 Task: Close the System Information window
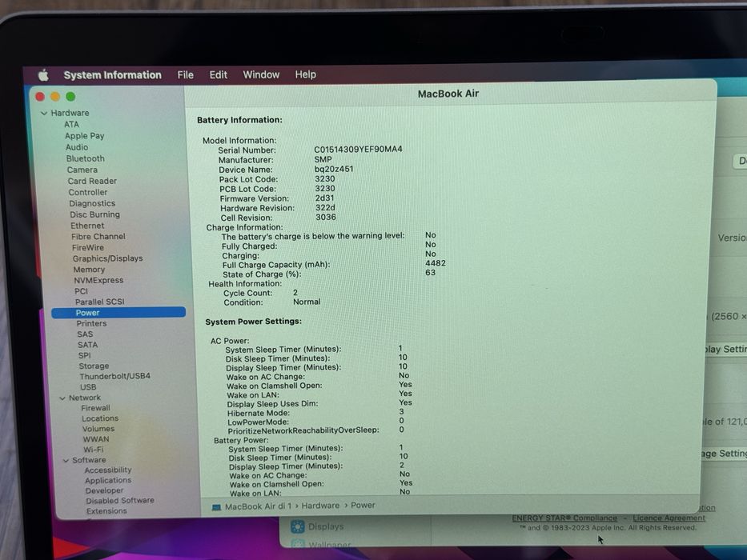click(40, 97)
